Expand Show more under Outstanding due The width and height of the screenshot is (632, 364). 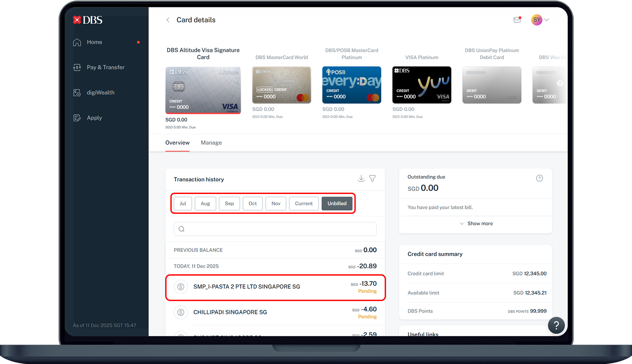point(476,223)
